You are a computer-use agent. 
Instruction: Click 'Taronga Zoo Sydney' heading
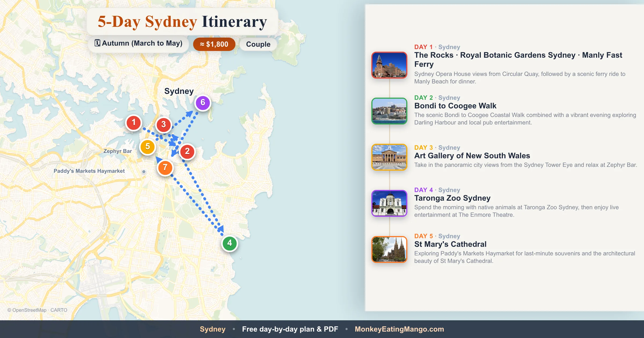[452, 198]
